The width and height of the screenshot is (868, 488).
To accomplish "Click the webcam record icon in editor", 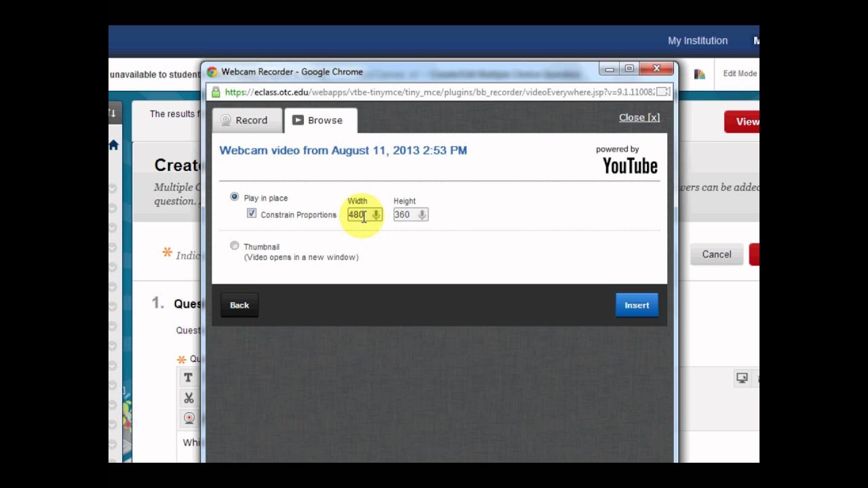I will coord(189,418).
